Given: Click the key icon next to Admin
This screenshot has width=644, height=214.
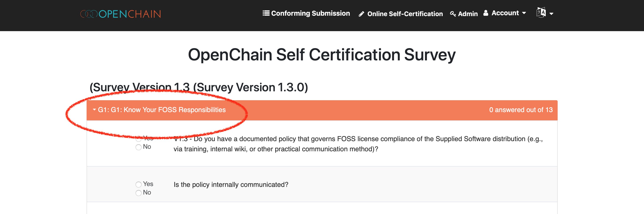Looking at the screenshot, I should pyautogui.click(x=453, y=14).
